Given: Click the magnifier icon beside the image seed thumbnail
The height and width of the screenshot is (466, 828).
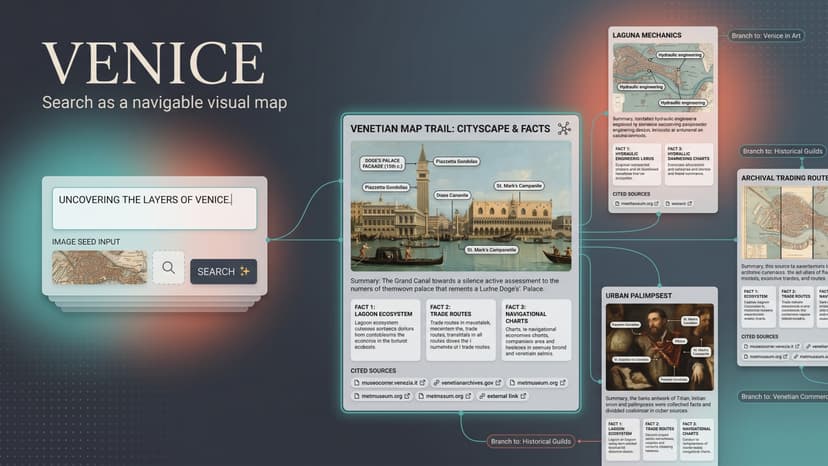Looking at the screenshot, I should pyautogui.click(x=168, y=267).
